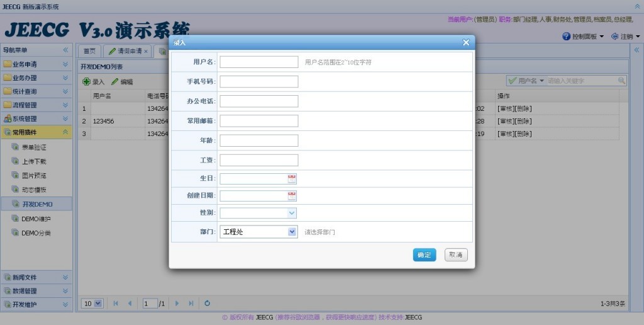The height and width of the screenshot is (325, 644).
Task: Click 审核 link in row 3
Action: (x=506, y=134)
